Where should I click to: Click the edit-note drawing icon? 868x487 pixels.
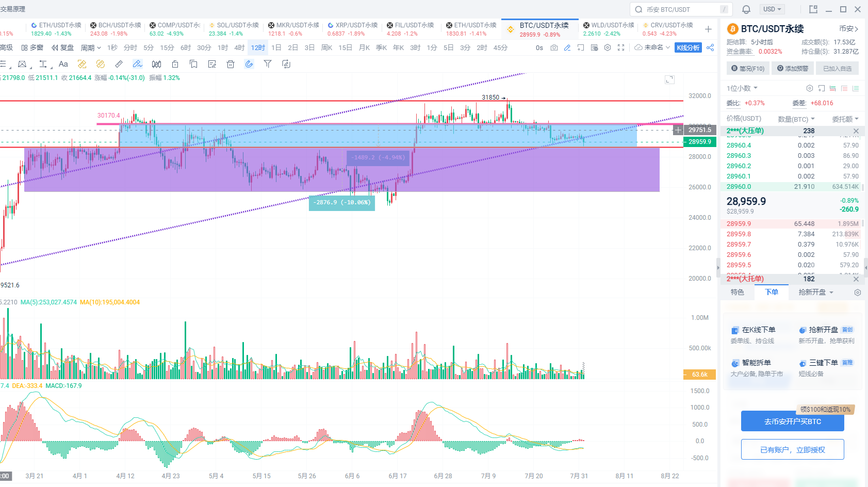[x=212, y=64]
